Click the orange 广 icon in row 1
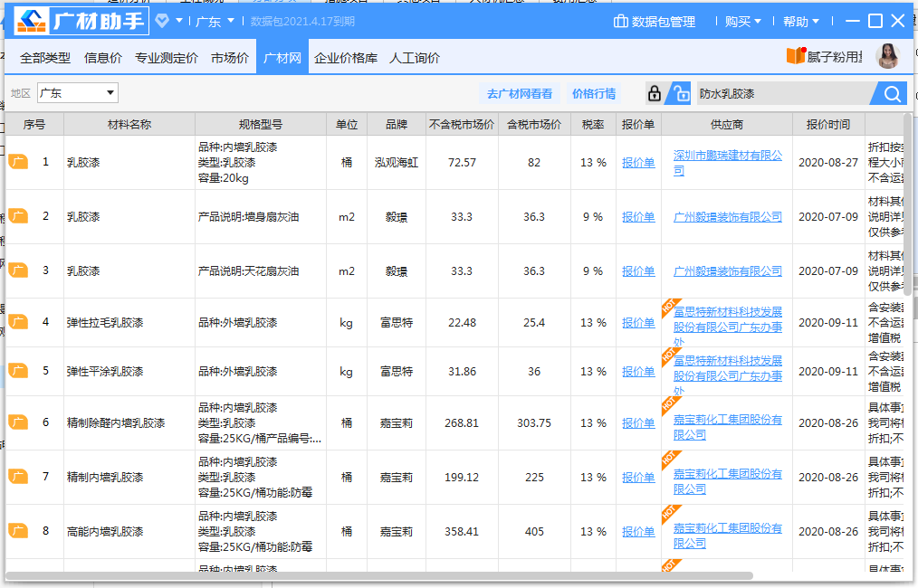 point(18,162)
